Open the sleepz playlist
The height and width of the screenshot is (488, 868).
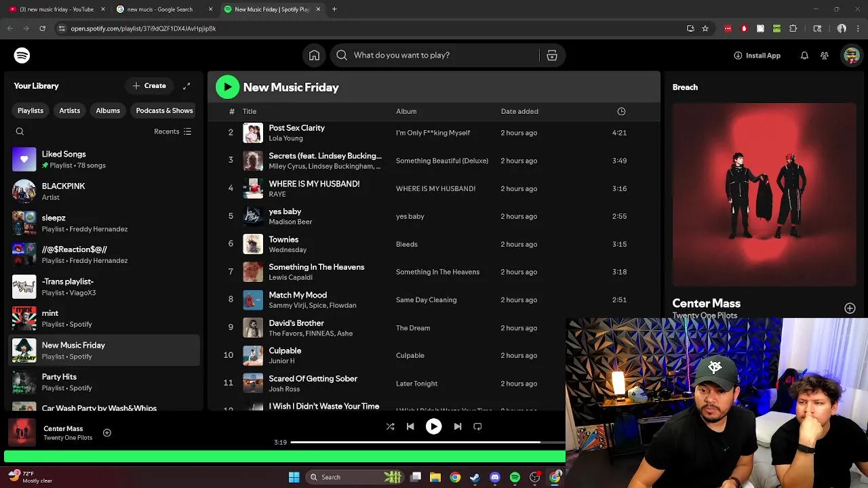tap(105, 223)
